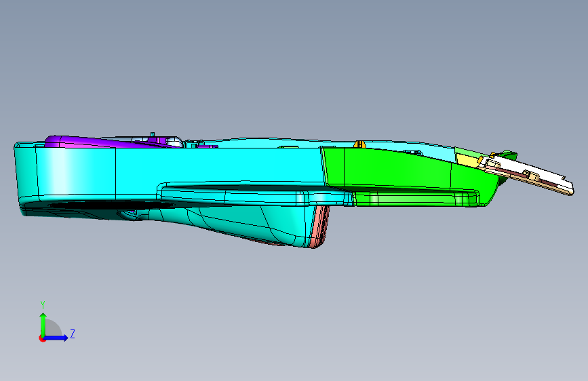This screenshot has height=381, width=588.
Task: Select the small orange screw head on top
Action: (x=359, y=144)
